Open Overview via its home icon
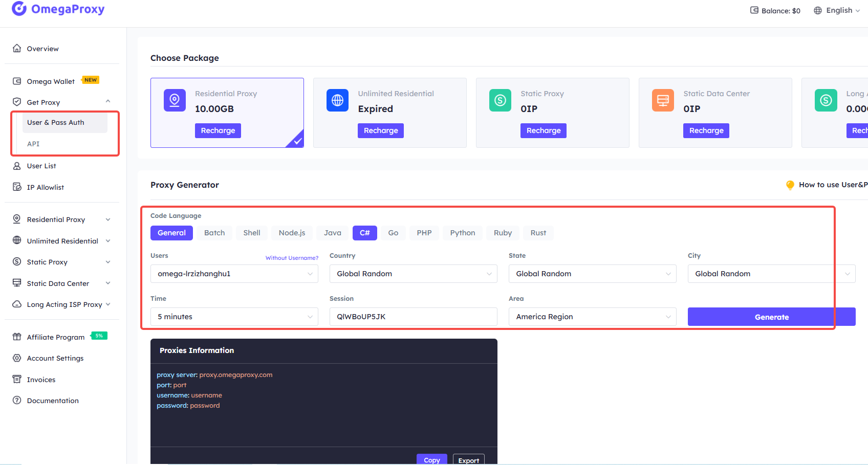This screenshot has width=868, height=465. tap(17, 49)
